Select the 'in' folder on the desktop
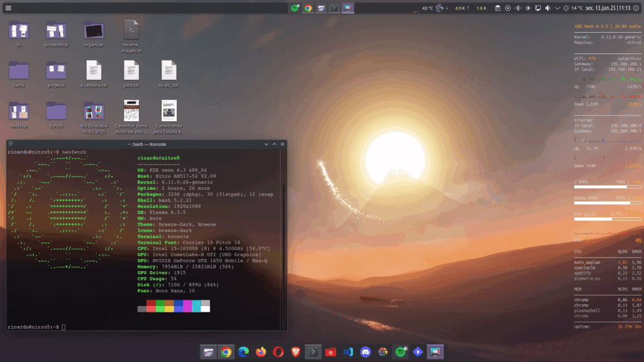 point(19,34)
